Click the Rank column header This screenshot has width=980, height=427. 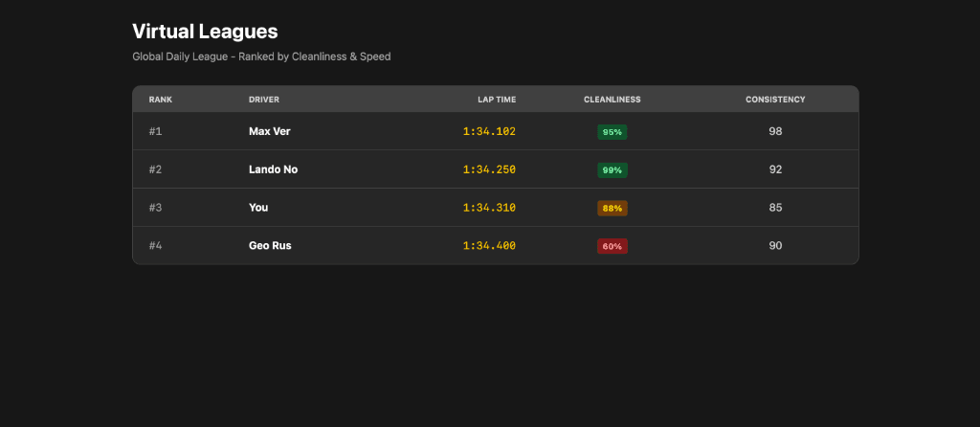pyautogui.click(x=161, y=100)
